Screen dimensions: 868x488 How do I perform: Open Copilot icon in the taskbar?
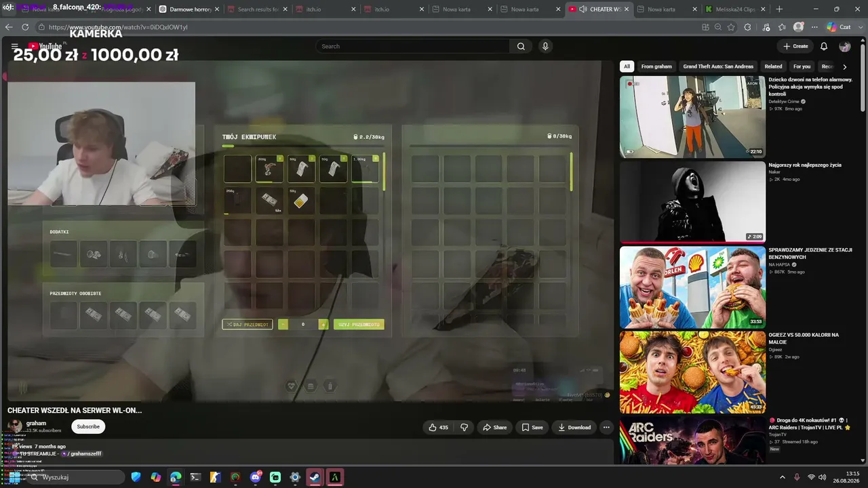(x=156, y=477)
